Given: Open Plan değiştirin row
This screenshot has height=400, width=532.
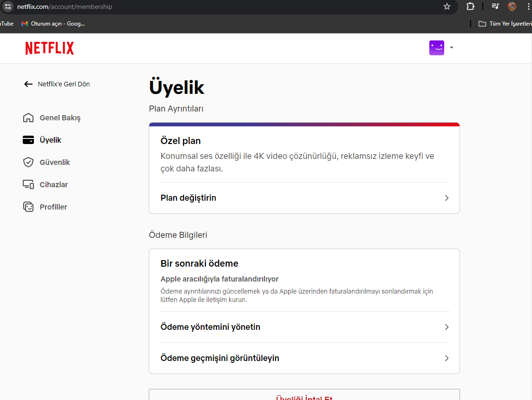Looking at the screenshot, I should [304, 198].
